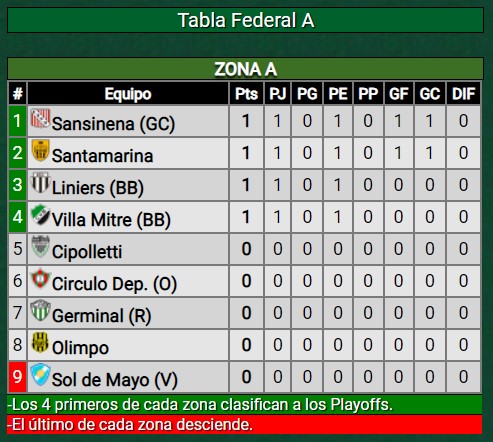This screenshot has width=493, height=442.
Task: Click the Sol de Mayo (V) crest
Action: [41, 374]
